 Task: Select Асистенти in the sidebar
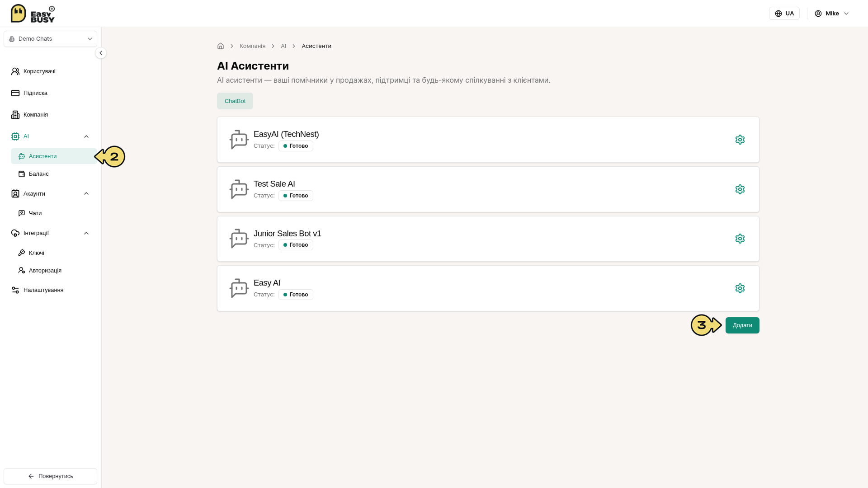pyautogui.click(x=54, y=156)
